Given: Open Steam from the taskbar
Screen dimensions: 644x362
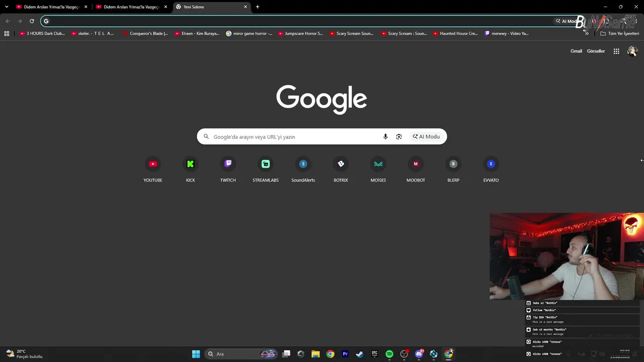Looking at the screenshot, I should coord(360,354).
